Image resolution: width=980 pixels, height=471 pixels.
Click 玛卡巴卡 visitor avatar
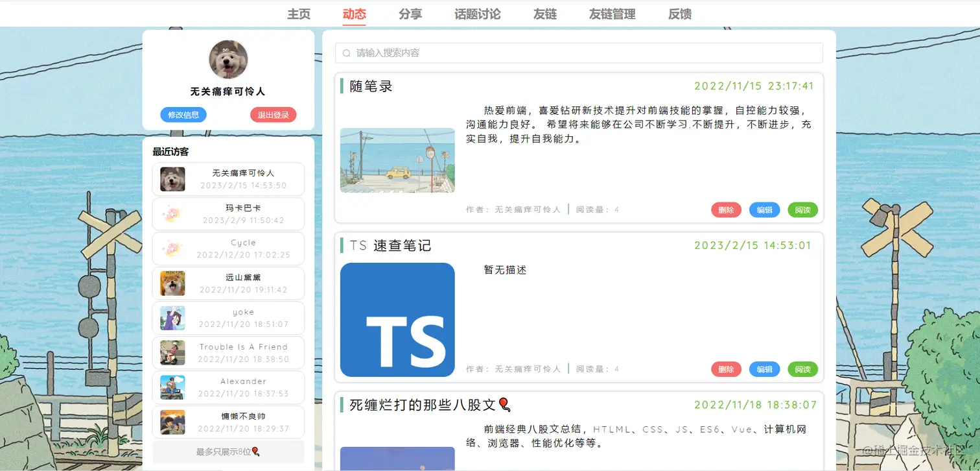(172, 213)
